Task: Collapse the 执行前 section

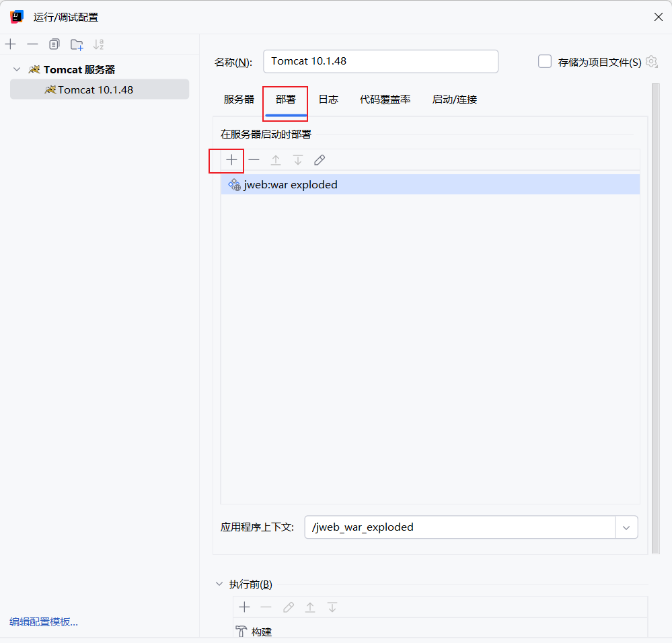Action: click(219, 584)
